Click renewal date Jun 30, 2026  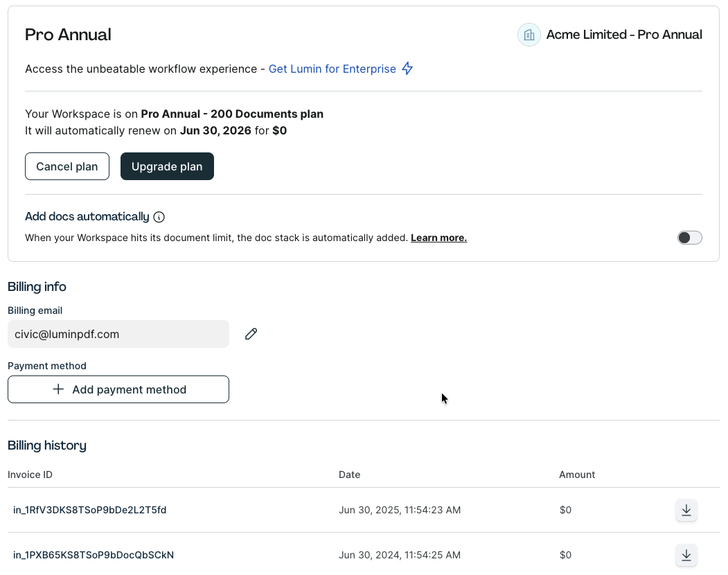click(216, 130)
